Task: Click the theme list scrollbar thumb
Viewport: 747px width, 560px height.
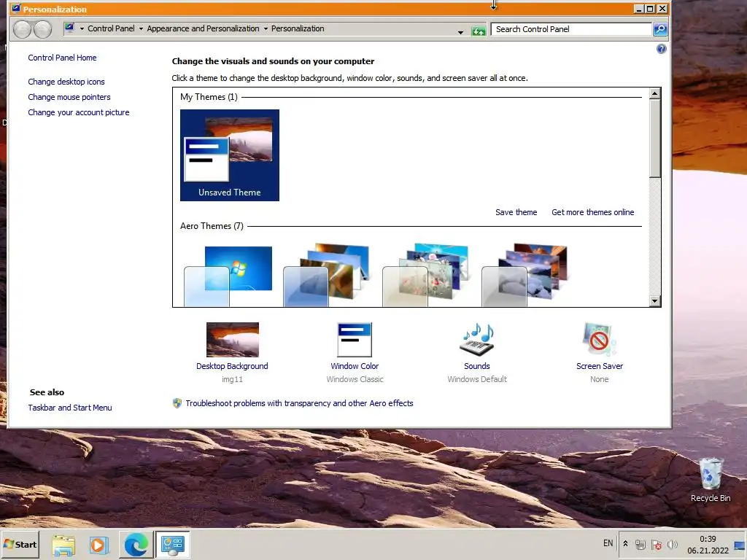Action: 654,138
